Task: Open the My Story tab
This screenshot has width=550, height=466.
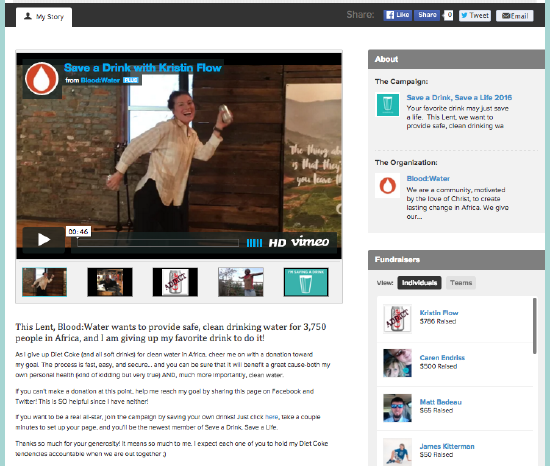Action: 44,16
